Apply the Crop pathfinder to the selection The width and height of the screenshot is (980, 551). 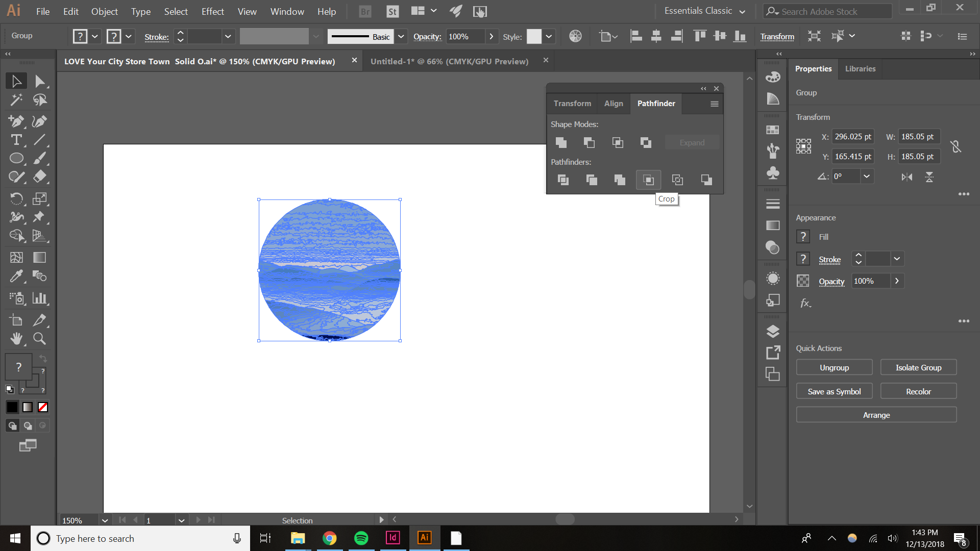coord(648,180)
